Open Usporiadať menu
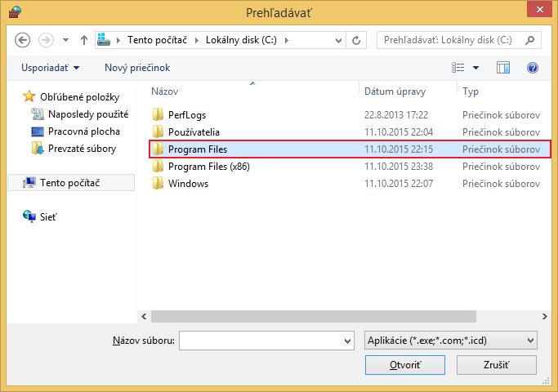 click(x=50, y=68)
